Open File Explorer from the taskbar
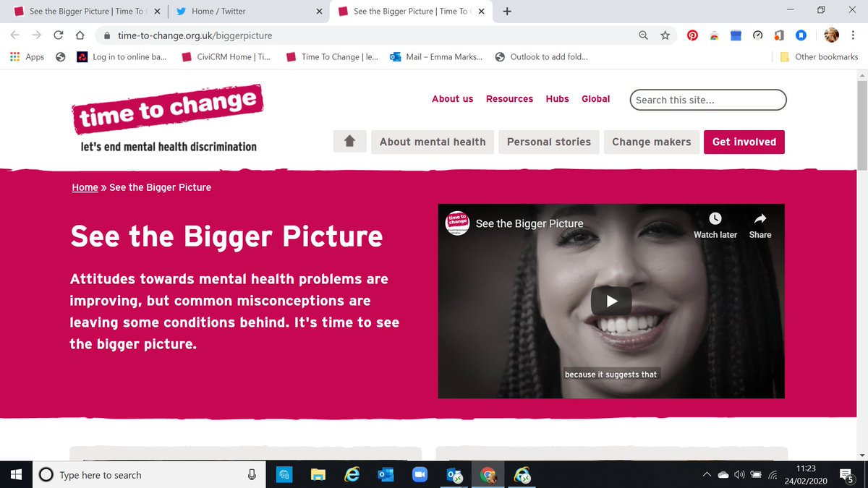Screen dimensions: 868x488 [x=318, y=475]
